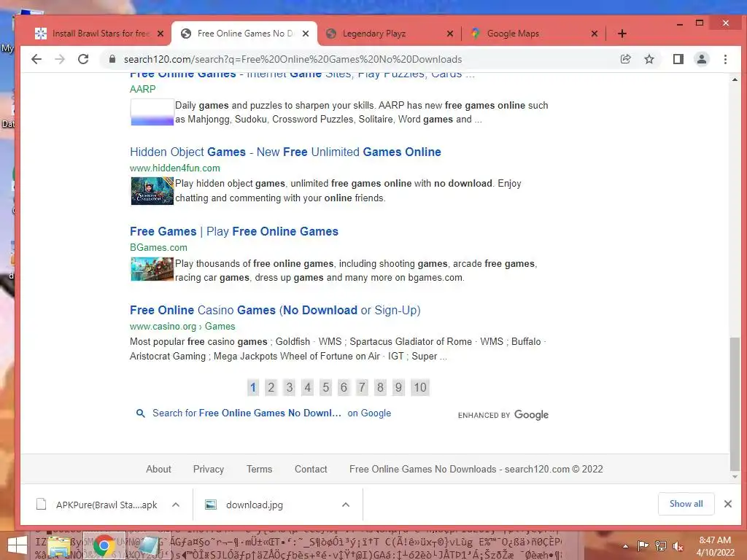Click the Chrome taskbar icon
Image resolution: width=747 pixels, height=560 pixels.
104,545
